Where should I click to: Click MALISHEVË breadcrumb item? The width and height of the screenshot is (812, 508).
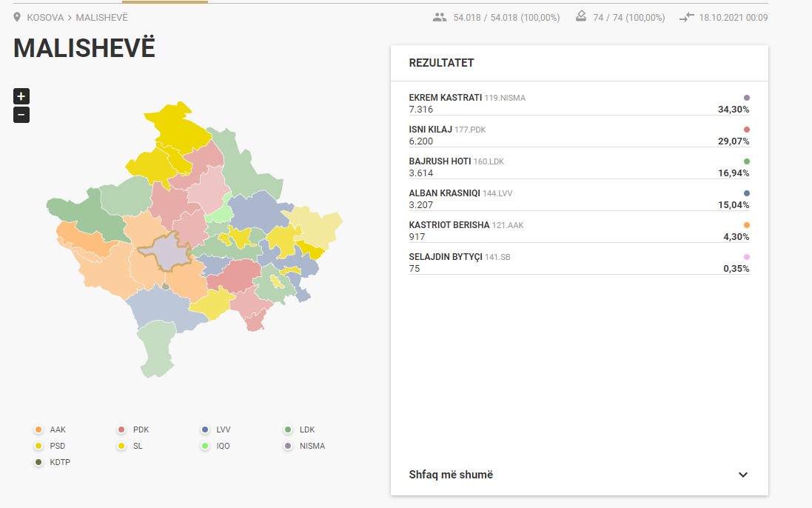(x=104, y=17)
